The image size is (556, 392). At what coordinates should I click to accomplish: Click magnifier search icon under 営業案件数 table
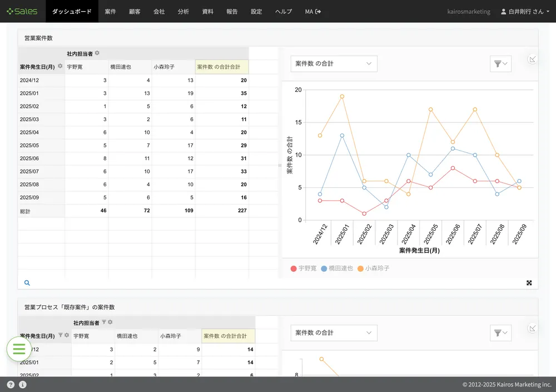pos(27,283)
